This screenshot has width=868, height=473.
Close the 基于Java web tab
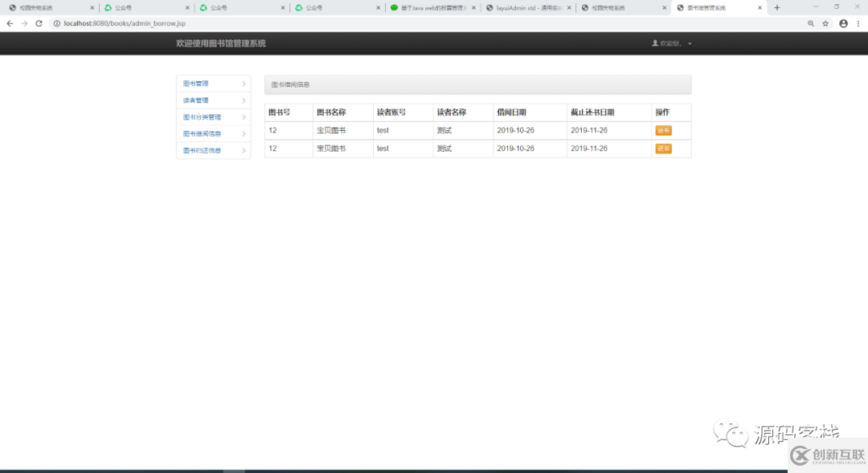coord(473,8)
